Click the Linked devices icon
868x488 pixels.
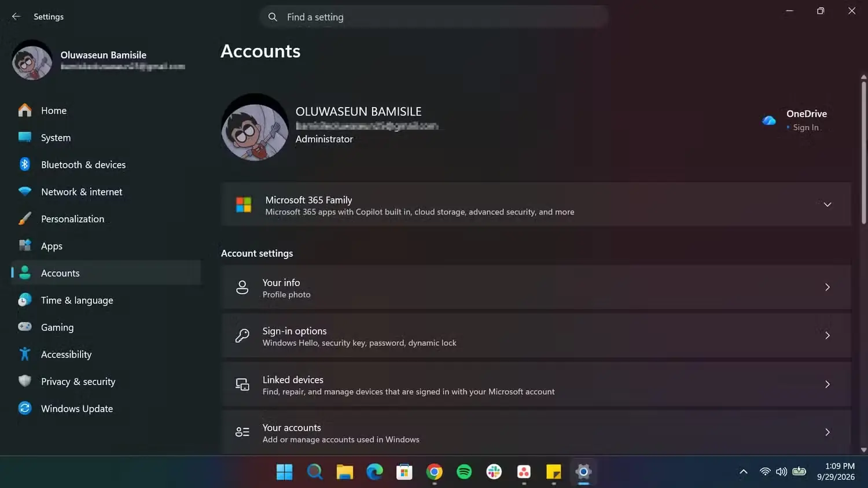(242, 385)
